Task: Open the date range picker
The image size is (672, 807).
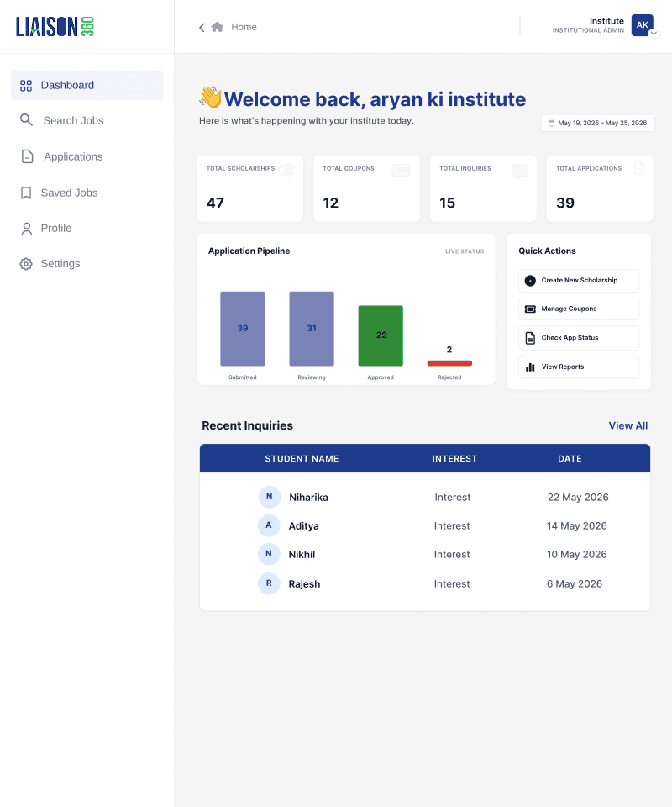Action: pyautogui.click(x=597, y=123)
